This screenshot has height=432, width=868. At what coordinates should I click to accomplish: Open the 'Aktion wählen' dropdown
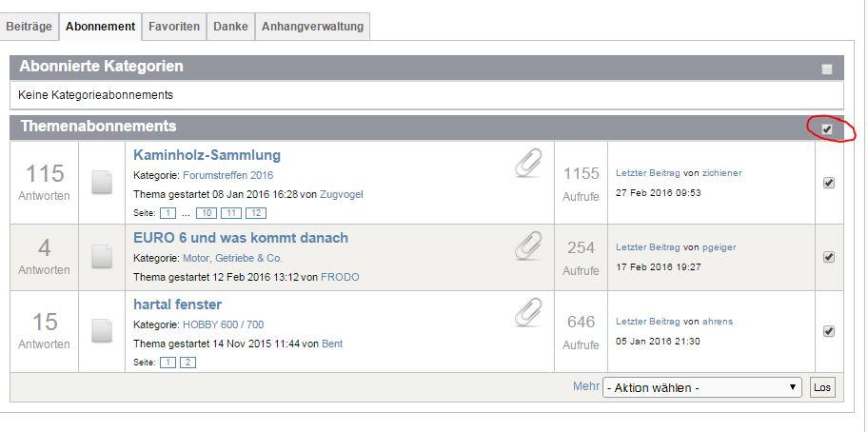click(702, 387)
